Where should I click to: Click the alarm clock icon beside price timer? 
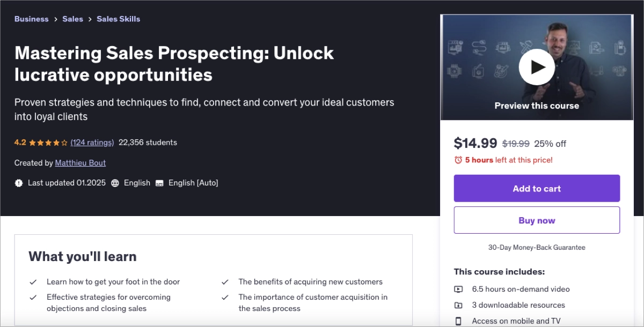[458, 160]
